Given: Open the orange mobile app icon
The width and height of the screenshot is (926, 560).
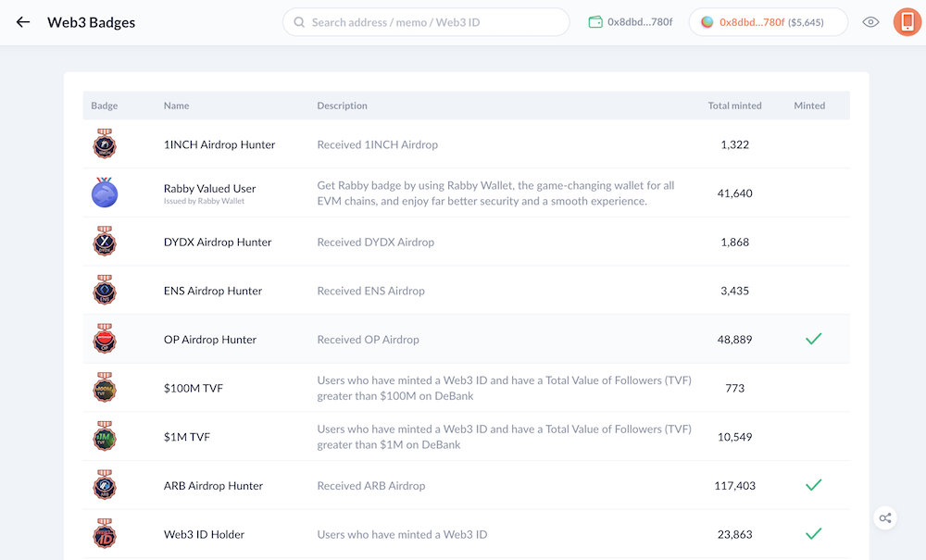Looking at the screenshot, I should 907,22.
